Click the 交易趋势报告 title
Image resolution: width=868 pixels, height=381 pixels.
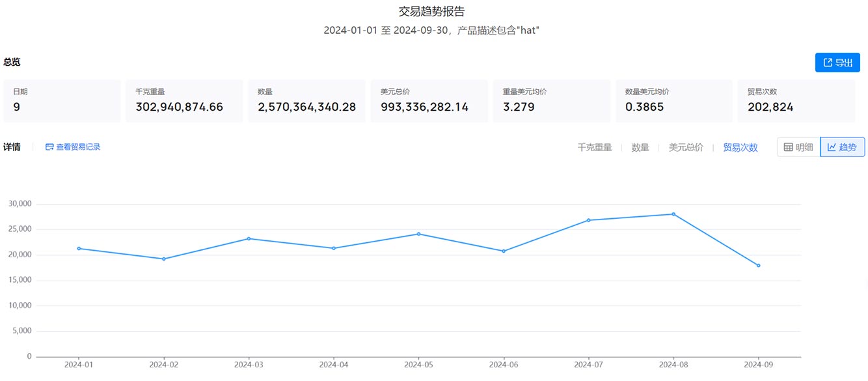[x=432, y=11]
